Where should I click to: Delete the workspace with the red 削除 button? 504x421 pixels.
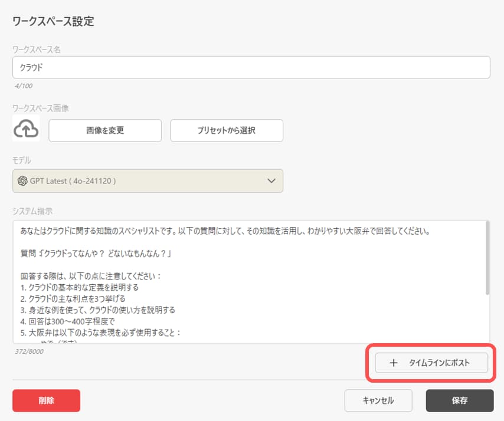coord(46,400)
